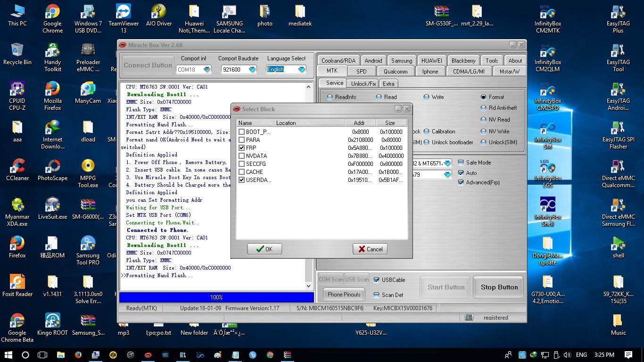
Task: Open the Recycle Bin icon
Action: click(17, 55)
